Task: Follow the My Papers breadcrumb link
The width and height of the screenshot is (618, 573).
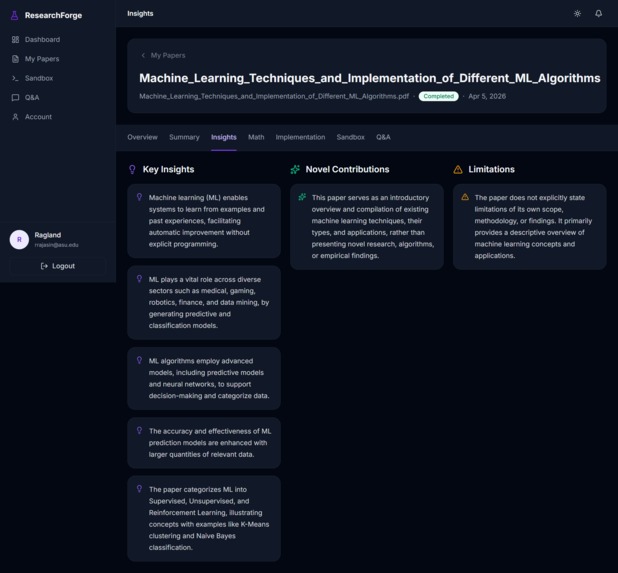Action: pos(168,55)
